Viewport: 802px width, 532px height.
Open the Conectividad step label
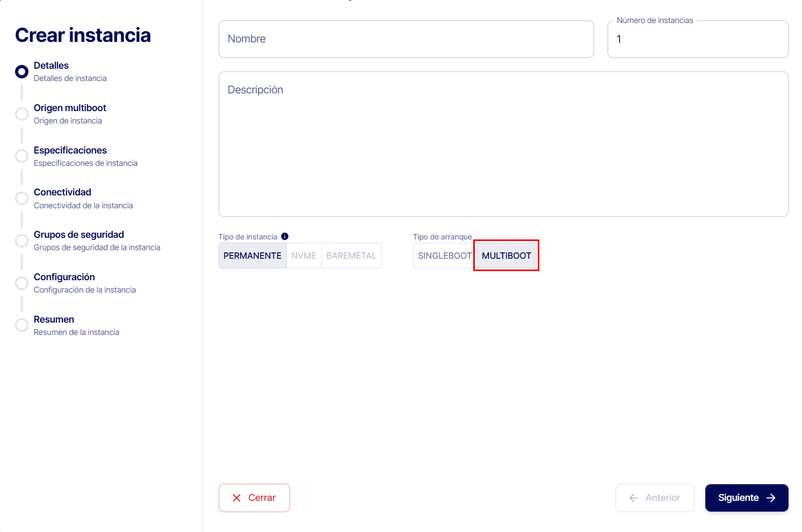62,192
